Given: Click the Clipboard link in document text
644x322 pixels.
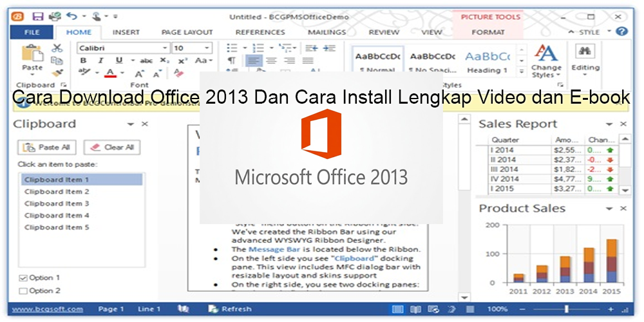Looking at the screenshot, I should [354, 258].
